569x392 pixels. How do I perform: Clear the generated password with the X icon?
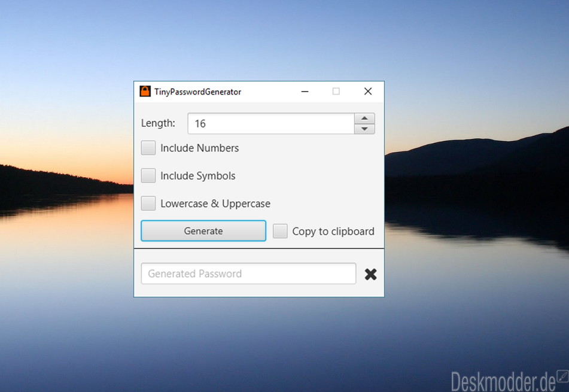370,274
